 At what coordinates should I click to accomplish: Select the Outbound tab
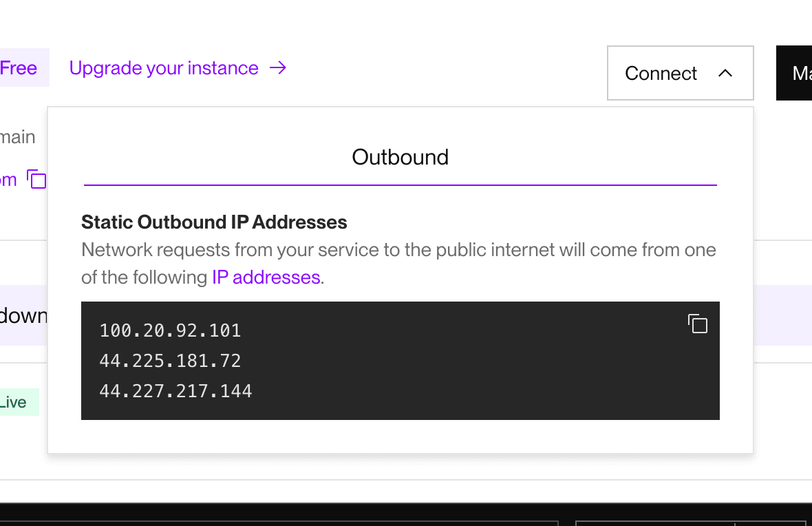pyautogui.click(x=400, y=158)
